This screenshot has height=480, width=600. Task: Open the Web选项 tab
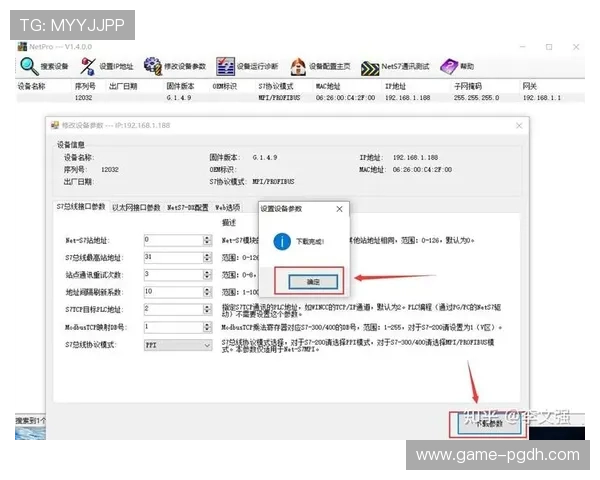[228, 207]
